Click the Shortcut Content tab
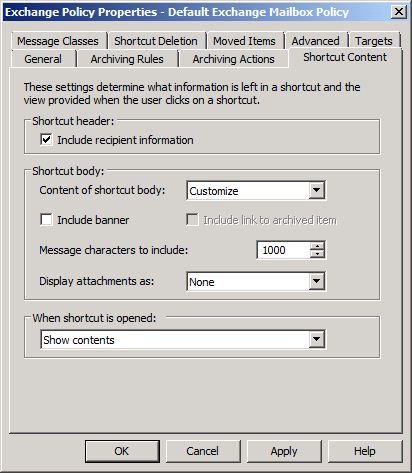Viewport: 412px width, 473px height. [345, 57]
